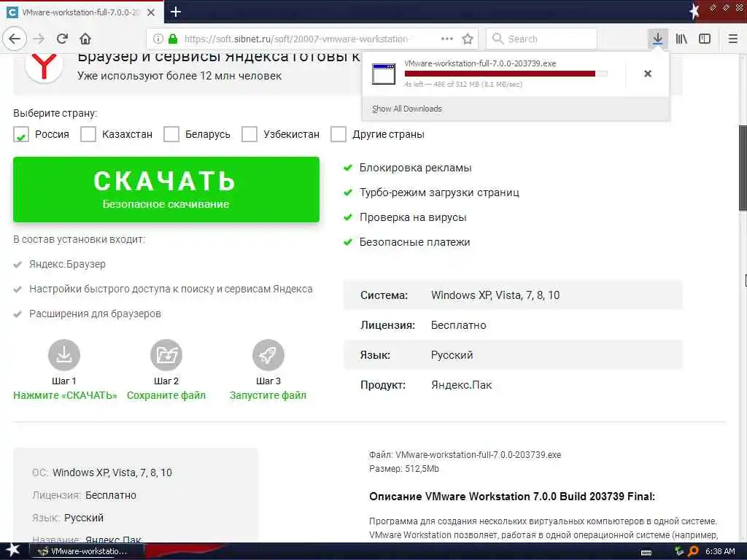Open a new browser tab
This screenshot has width=747, height=560.
tap(175, 12)
